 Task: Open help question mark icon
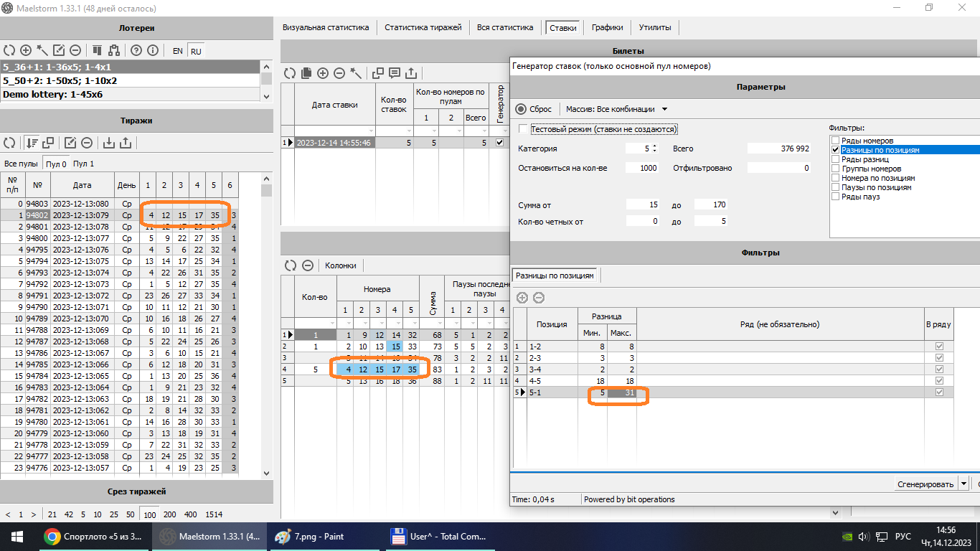pos(136,50)
